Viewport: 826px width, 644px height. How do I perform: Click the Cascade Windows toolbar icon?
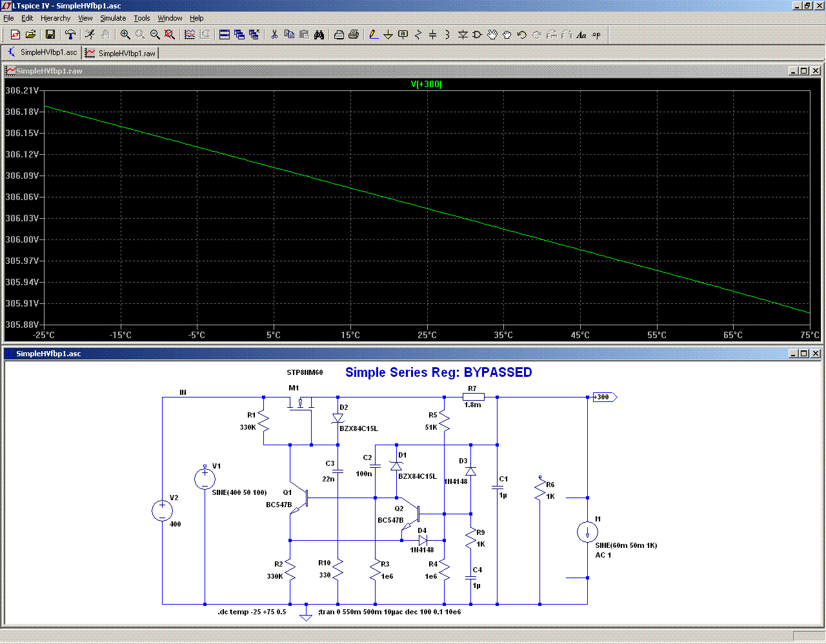(x=239, y=35)
